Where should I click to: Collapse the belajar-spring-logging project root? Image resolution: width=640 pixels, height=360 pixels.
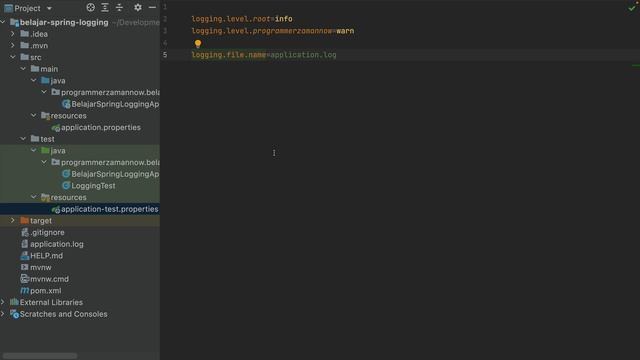[x=3, y=22]
